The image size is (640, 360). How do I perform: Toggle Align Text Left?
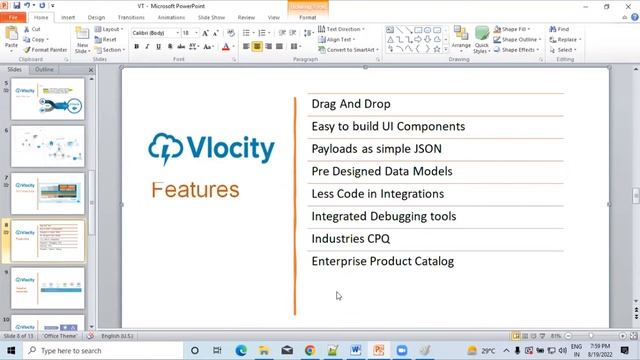point(246,47)
